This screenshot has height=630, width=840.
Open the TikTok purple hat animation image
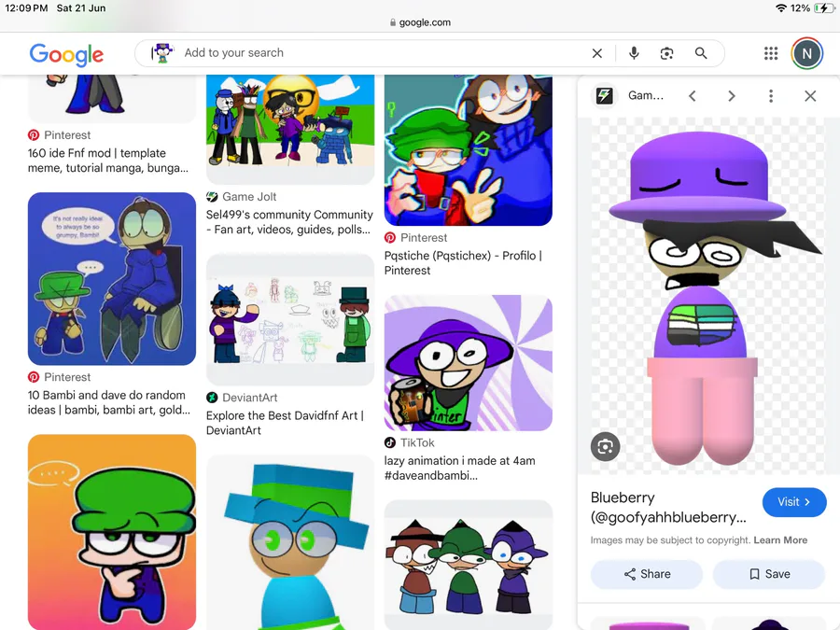click(469, 363)
